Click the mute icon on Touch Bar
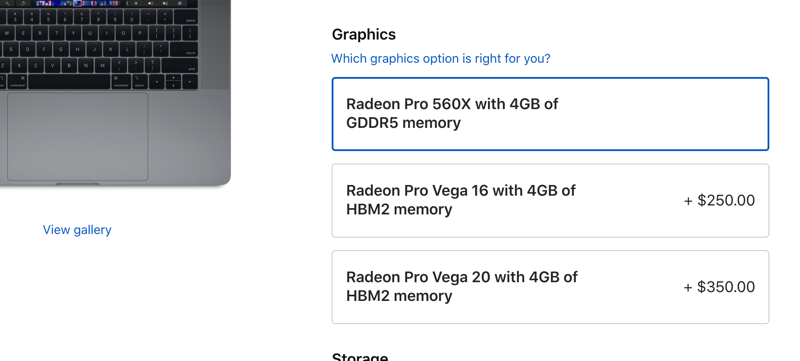 click(x=165, y=3)
